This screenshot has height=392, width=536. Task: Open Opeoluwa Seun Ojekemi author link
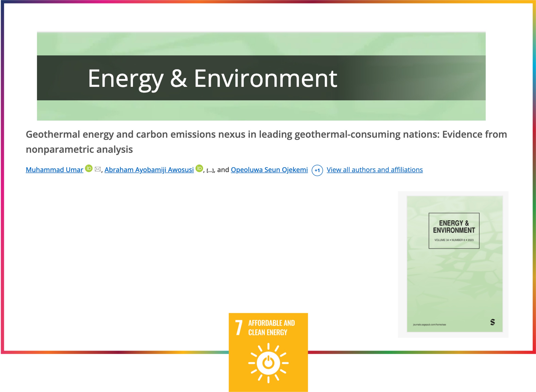pos(269,170)
